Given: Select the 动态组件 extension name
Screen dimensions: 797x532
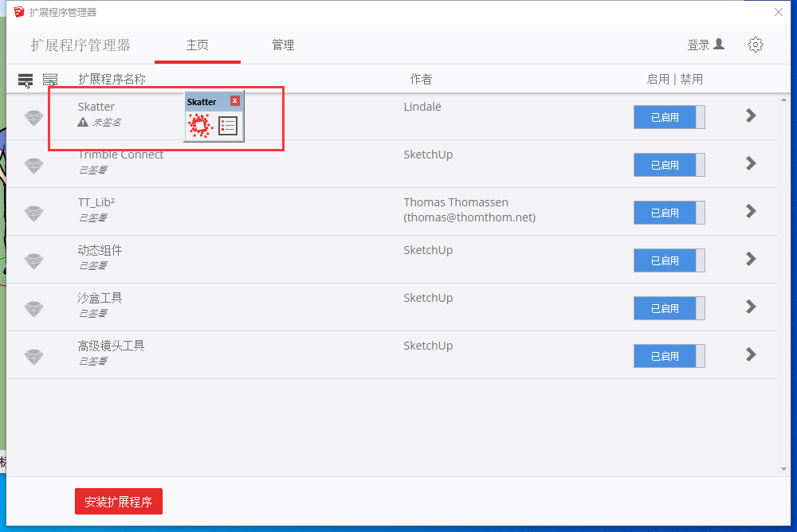Looking at the screenshot, I should coord(100,250).
